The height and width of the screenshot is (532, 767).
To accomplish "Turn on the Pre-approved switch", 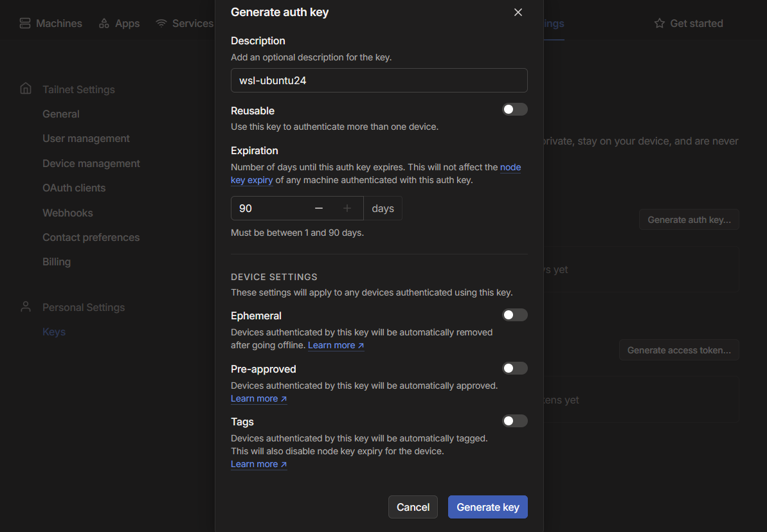I will (514, 368).
